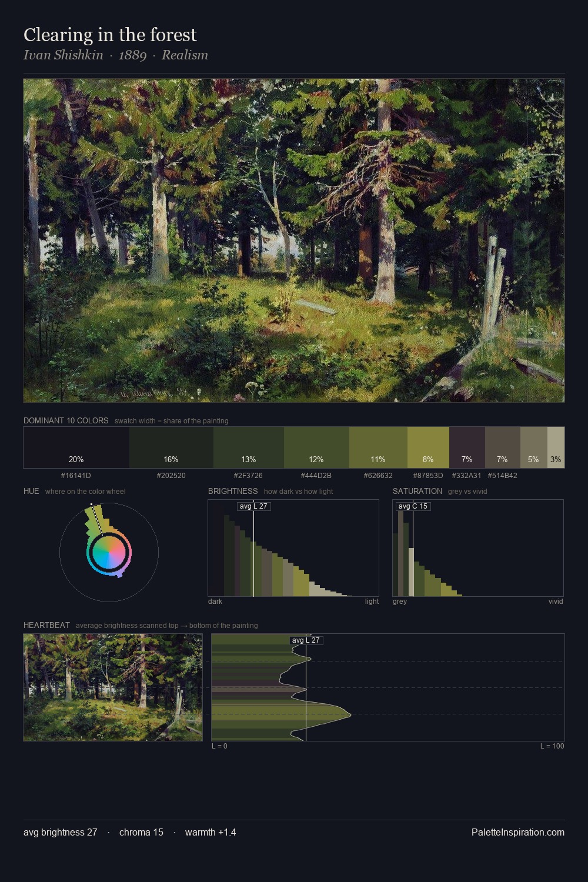The width and height of the screenshot is (588, 882).
Task: Click hex code label #444D2B
Action: [x=316, y=475]
